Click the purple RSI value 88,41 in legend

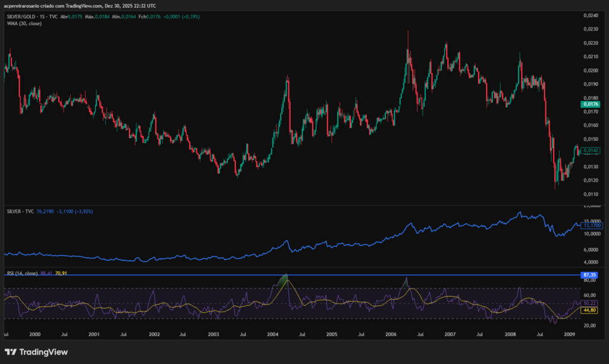coord(46,273)
